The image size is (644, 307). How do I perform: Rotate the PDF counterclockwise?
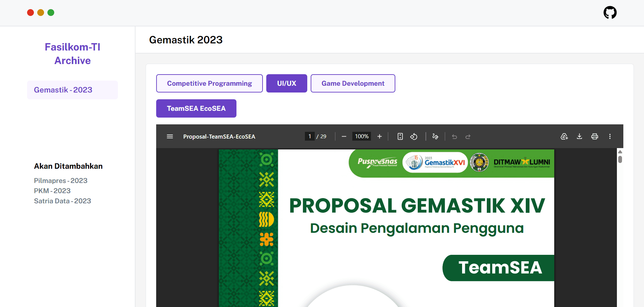coord(414,137)
